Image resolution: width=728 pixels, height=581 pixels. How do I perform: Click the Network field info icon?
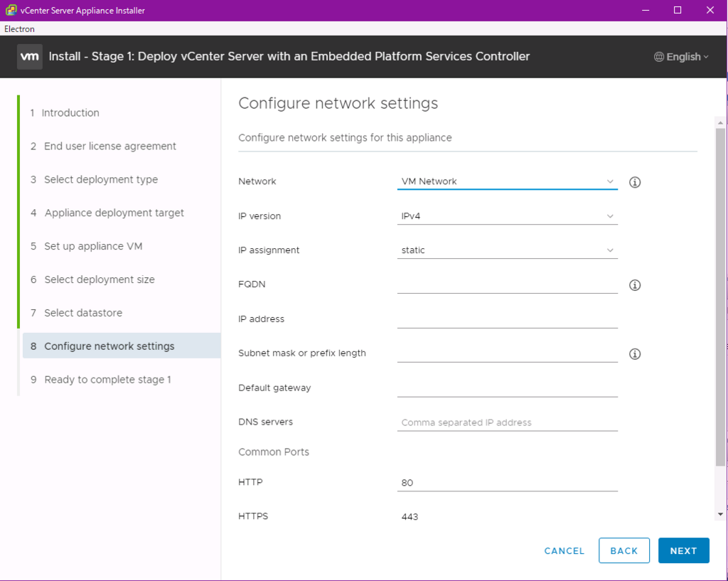(x=635, y=182)
